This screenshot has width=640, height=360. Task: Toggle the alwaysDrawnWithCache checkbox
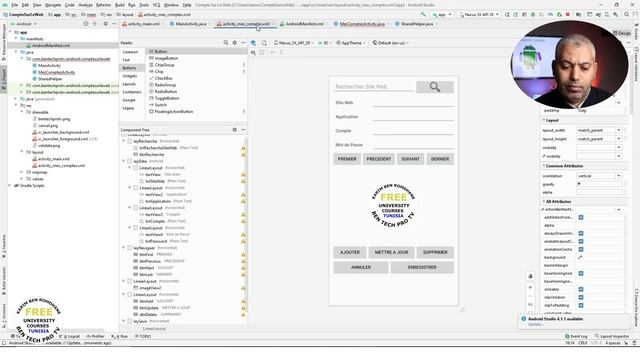coord(581,233)
